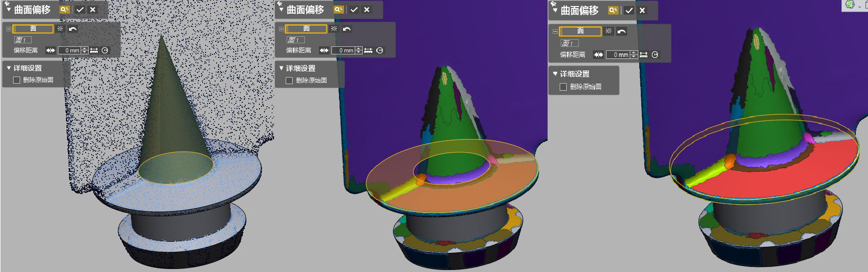Toggle yellow preview icon in middle panel

(x=339, y=10)
